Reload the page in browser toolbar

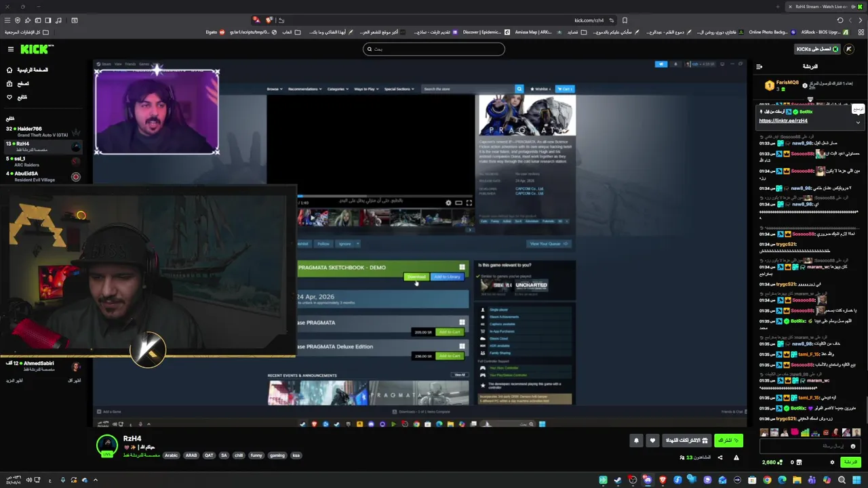840,20
